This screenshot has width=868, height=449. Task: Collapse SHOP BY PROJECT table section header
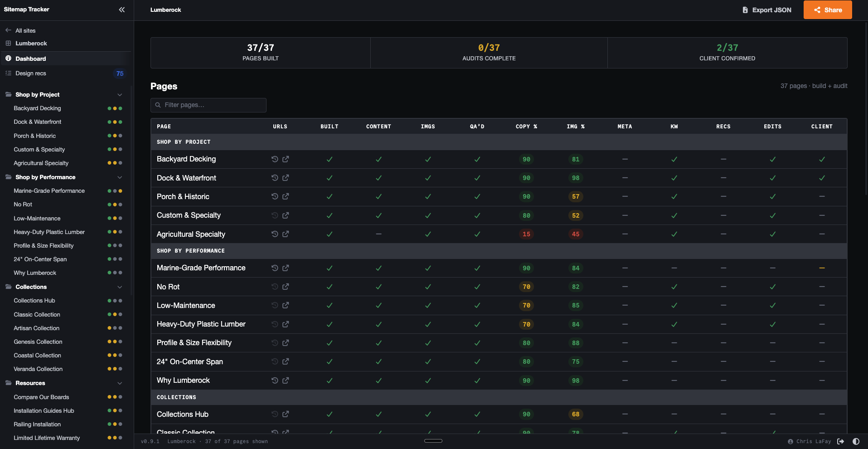[499, 142]
